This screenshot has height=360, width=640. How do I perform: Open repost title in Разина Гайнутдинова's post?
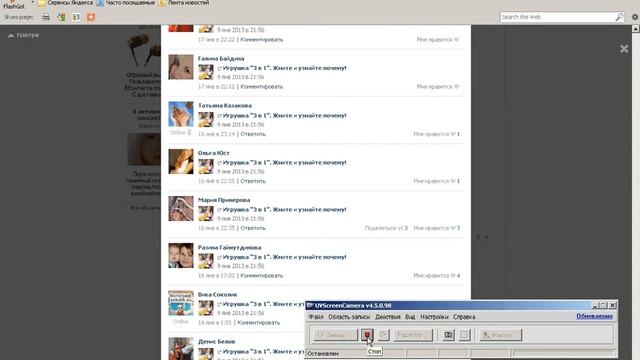pyautogui.click(x=284, y=257)
